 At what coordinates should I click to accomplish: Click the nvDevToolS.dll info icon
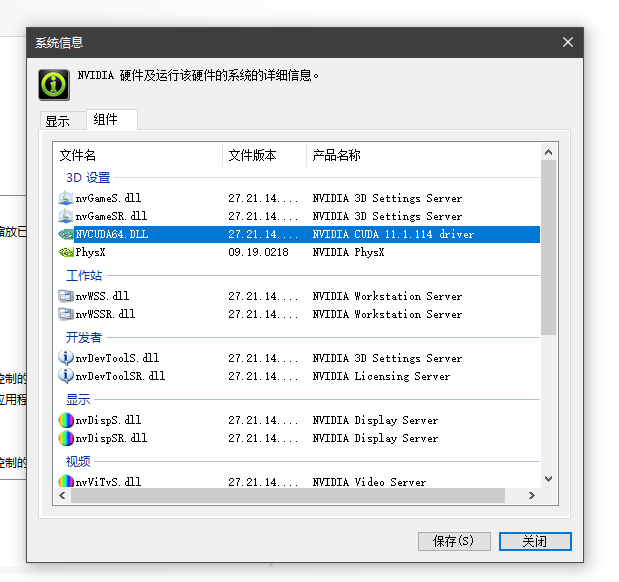point(66,357)
